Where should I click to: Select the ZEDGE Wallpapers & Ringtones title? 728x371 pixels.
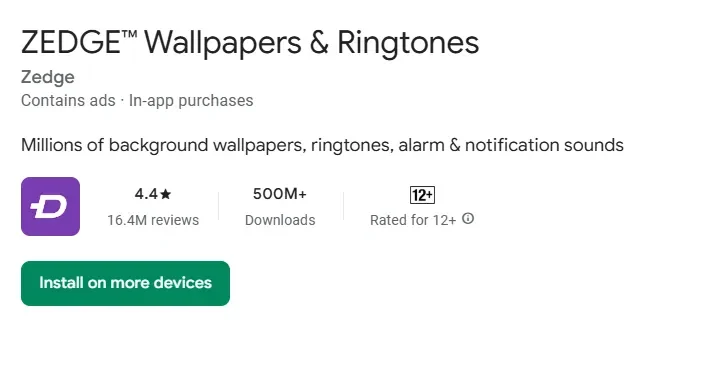250,43
